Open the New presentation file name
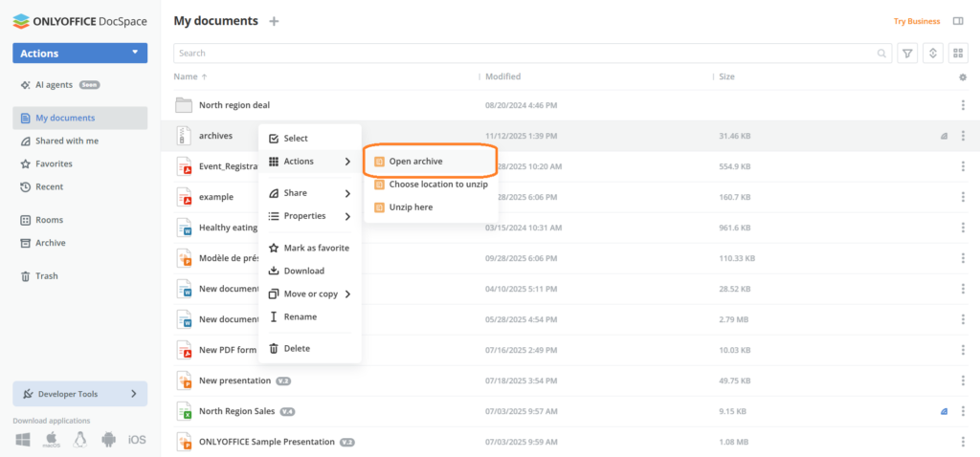The image size is (980, 457). [x=235, y=381]
